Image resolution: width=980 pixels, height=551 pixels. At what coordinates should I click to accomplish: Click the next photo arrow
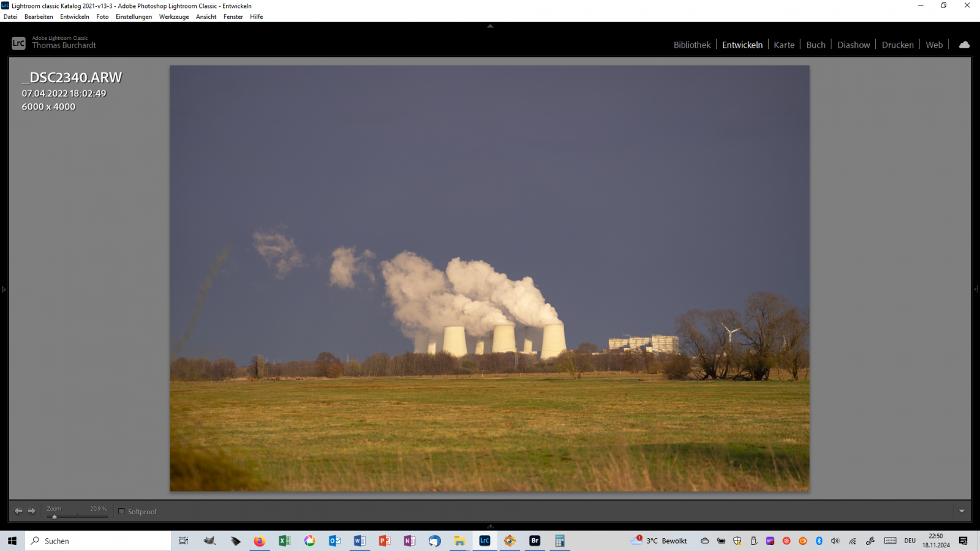point(32,511)
